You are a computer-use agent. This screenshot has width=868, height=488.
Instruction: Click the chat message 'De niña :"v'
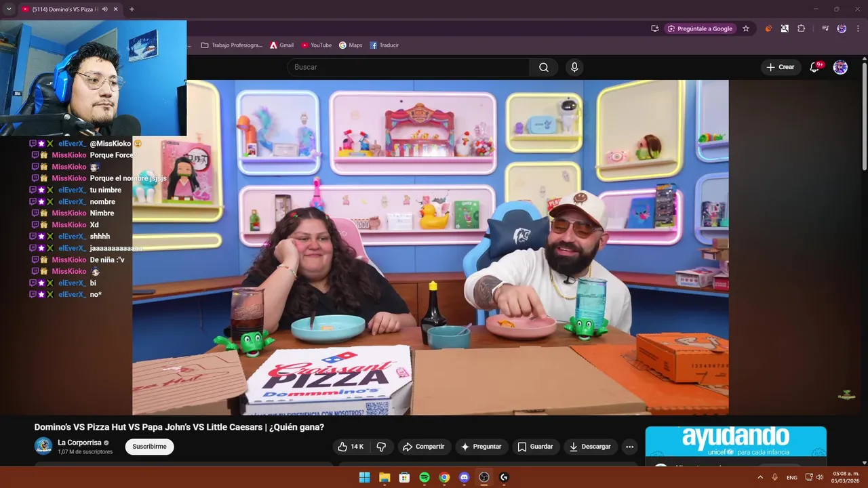coord(107,260)
